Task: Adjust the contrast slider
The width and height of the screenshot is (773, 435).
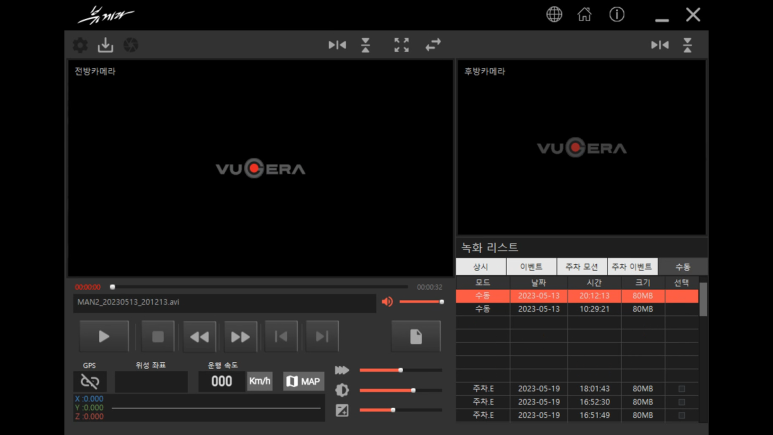Action: (x=400, y=410)
